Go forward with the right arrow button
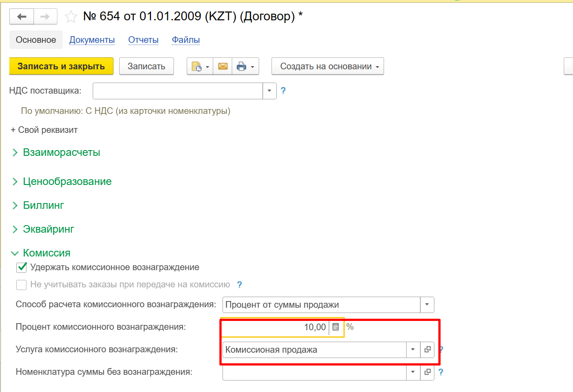The image size is (573, 392). click(x=45, y=17)
